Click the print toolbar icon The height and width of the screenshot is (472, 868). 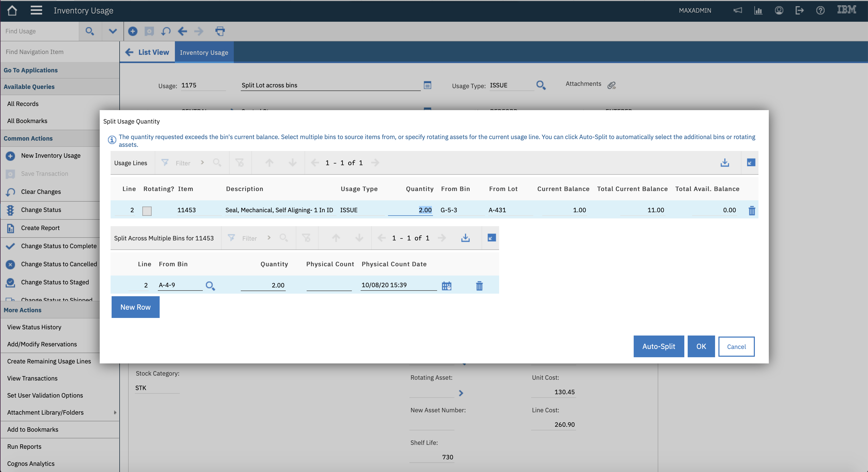(x=220, y=31)
